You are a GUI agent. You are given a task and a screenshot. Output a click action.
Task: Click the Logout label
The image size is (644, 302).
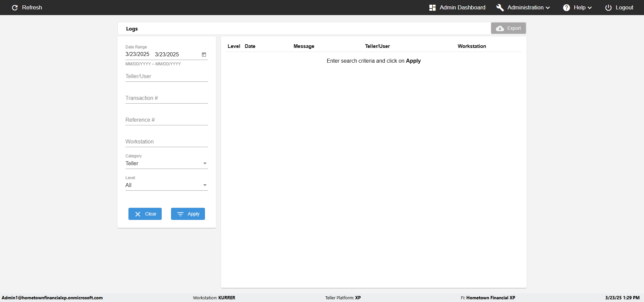624,7
